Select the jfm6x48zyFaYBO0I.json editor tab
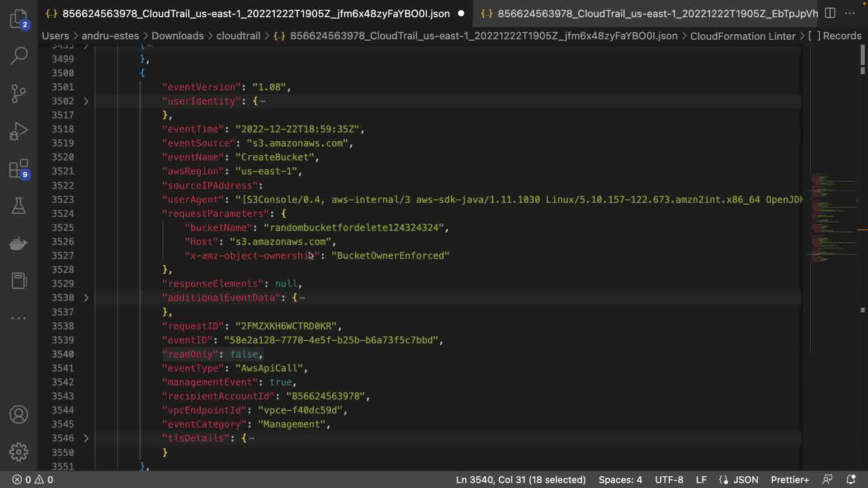Screen dimensions: 868x488 (255, 14)
